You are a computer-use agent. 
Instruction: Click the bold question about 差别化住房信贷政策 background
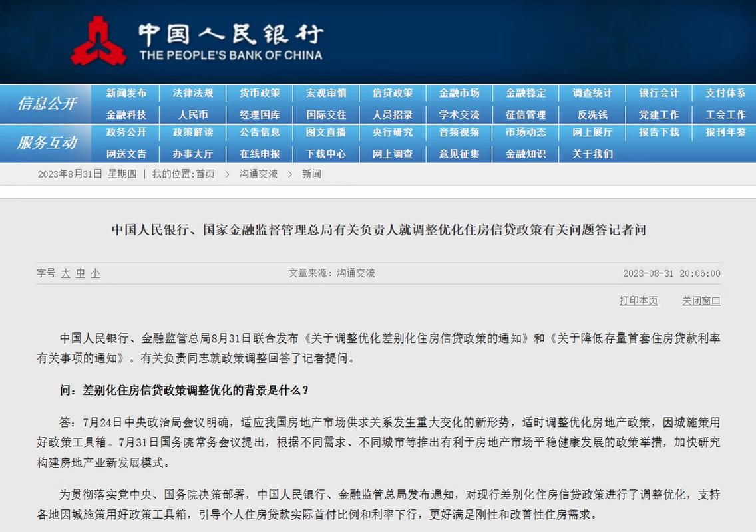click(x=184, y=390)
